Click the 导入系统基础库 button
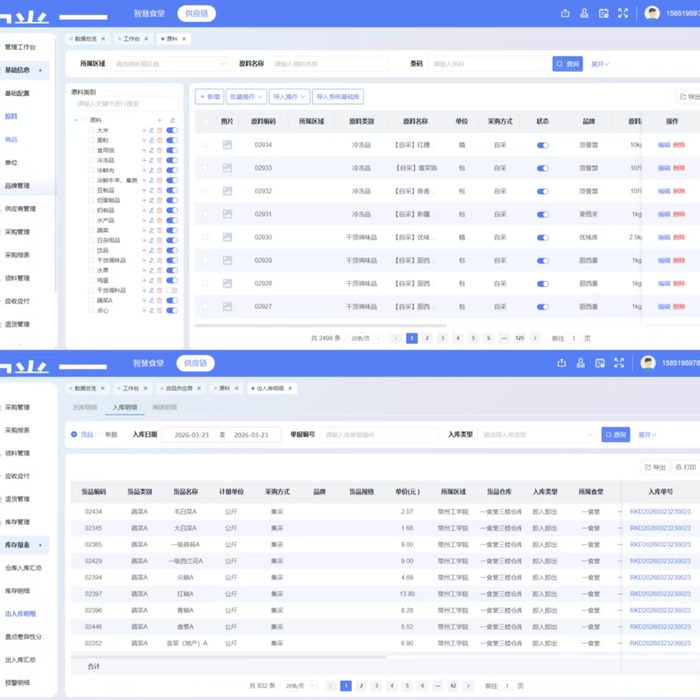The image size is (700, 700). pyautogui.click(x=338, y=97)
